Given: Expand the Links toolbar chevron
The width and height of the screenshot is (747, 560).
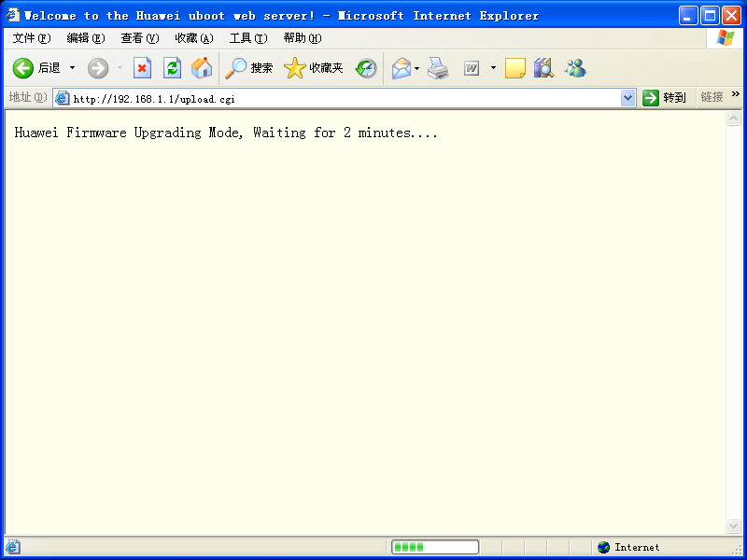Looking at the screenshot, I should 736,94.
